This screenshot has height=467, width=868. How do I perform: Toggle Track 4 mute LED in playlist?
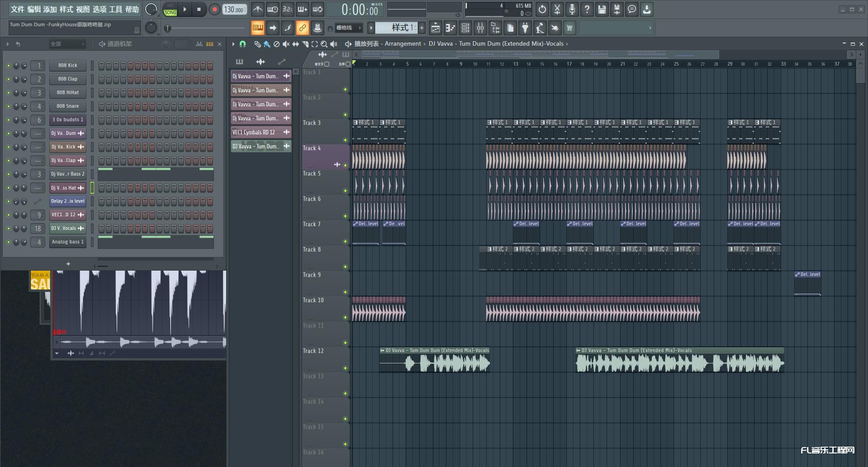345,165
